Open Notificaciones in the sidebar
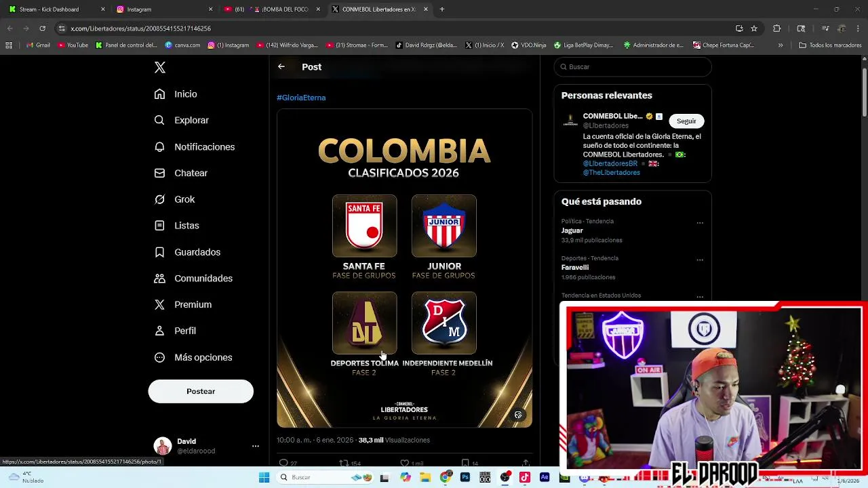The width and height of the screenshot is (868, 488). coord(194,146)
